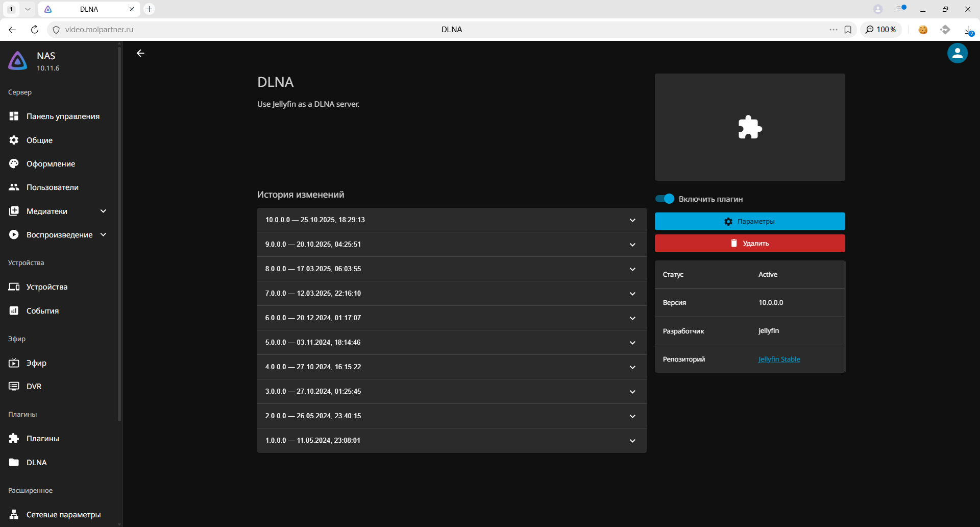The width and height of the screenshot is (980, 527).
Task: Open the Плагины plugins page
Action: click(42, 439)
